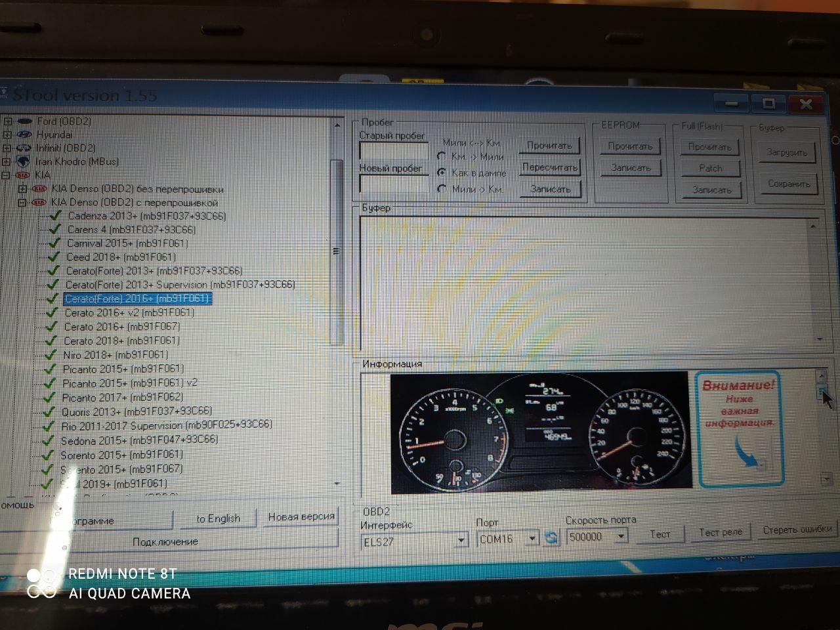The height and width of the screenshot is (630, 840).
Task: Collapse KIA Denso с перепрошивкой node
Action: pyautogui.click(x=22, y=203)
